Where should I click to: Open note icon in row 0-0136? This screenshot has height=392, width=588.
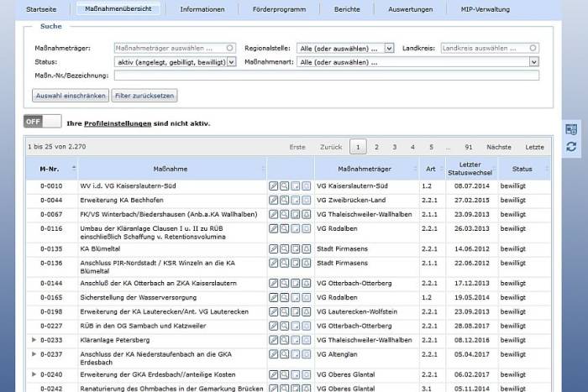pos(295,263)
